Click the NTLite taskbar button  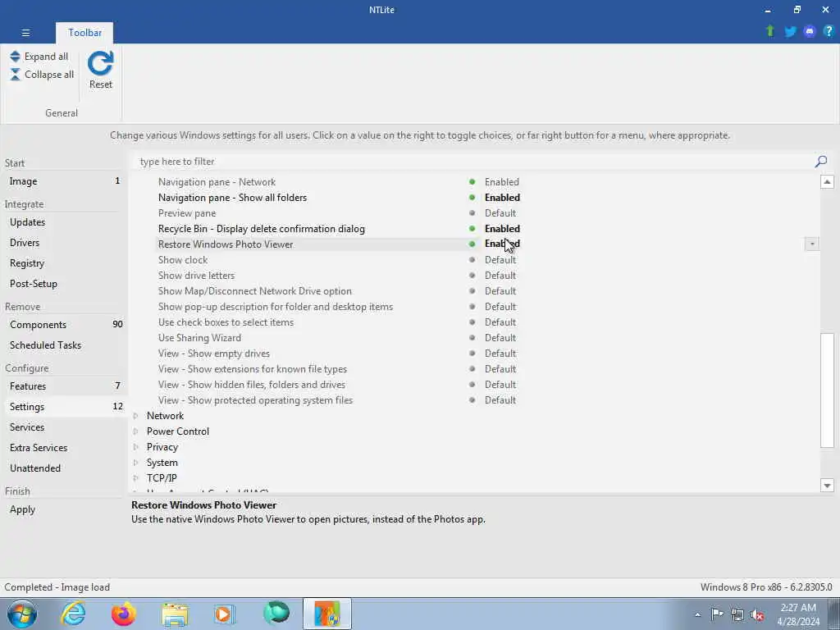pyautogui.click(x=327, y=614)
